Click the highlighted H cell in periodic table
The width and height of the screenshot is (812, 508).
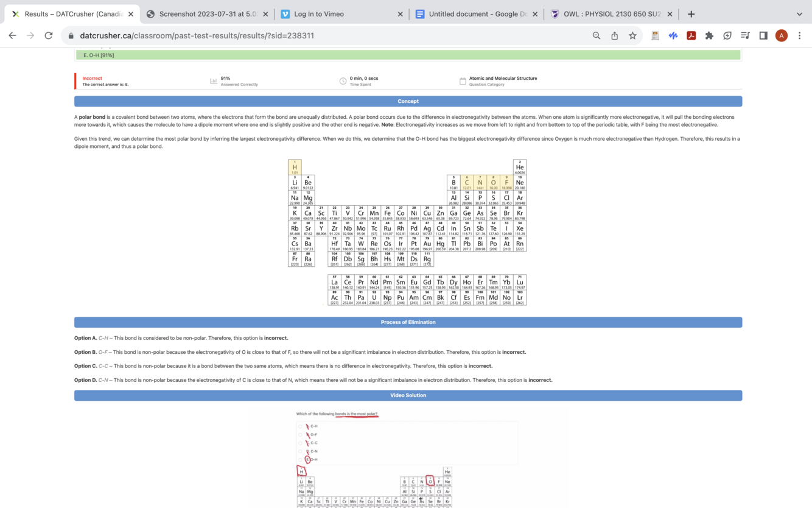(x=295, y=168)
